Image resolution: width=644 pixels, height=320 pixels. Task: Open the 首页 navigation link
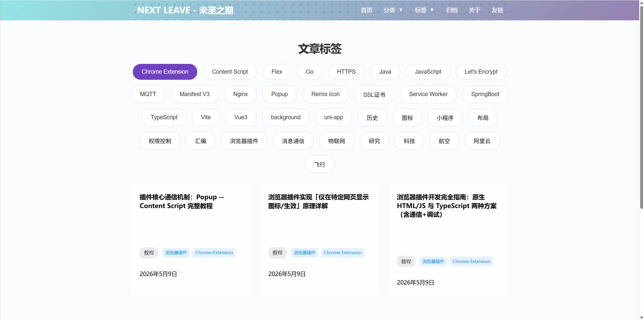pyautogui.click(x=367, y=10)
